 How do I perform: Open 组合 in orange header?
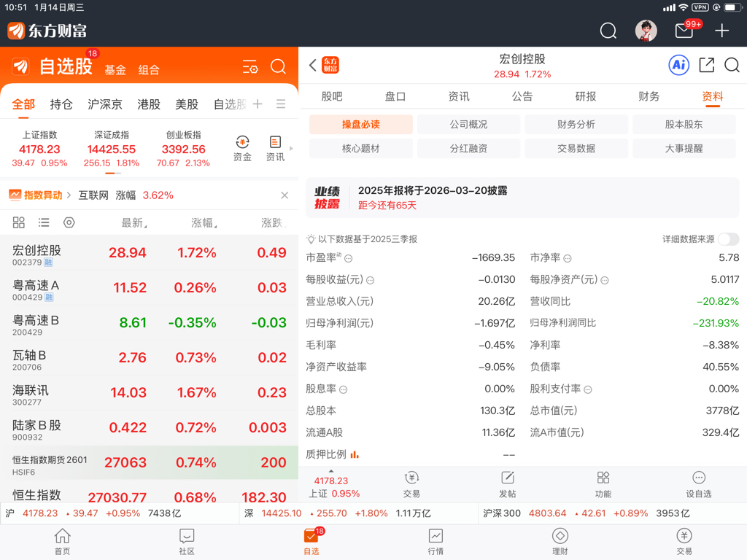pyautogui.click(x=149, y=70)
